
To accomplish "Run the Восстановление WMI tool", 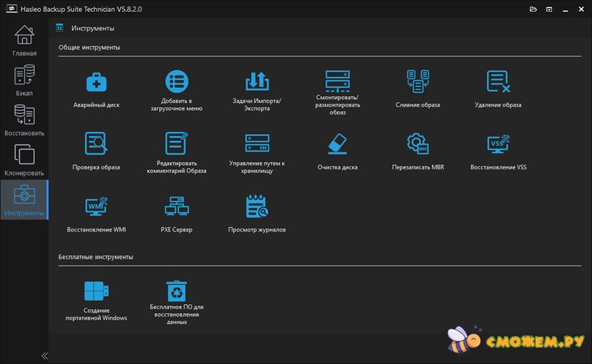I will point(96,206).
